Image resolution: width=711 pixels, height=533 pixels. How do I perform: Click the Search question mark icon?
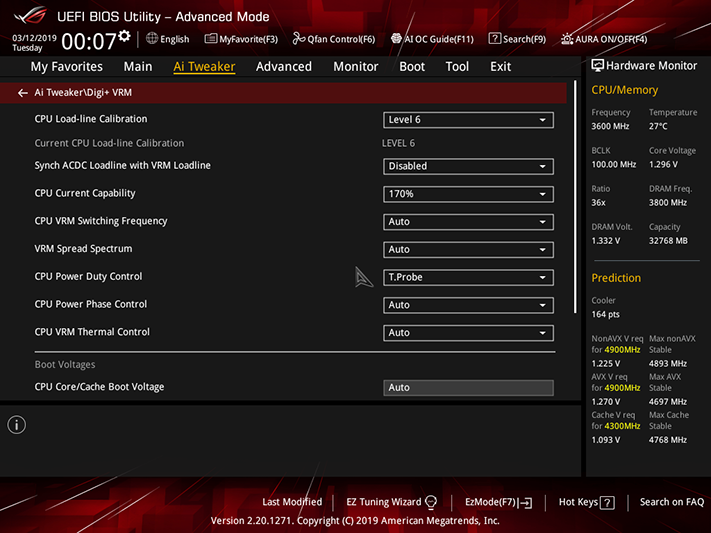495,39
